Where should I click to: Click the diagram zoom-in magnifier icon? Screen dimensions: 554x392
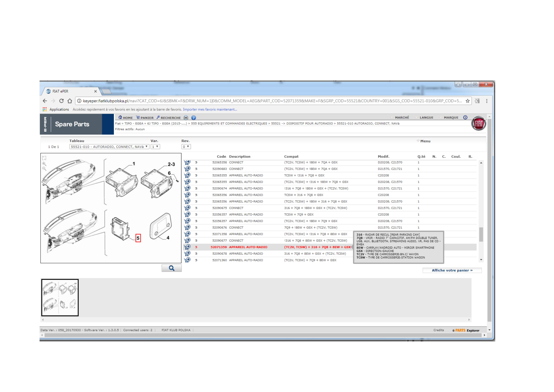(44, 164)
